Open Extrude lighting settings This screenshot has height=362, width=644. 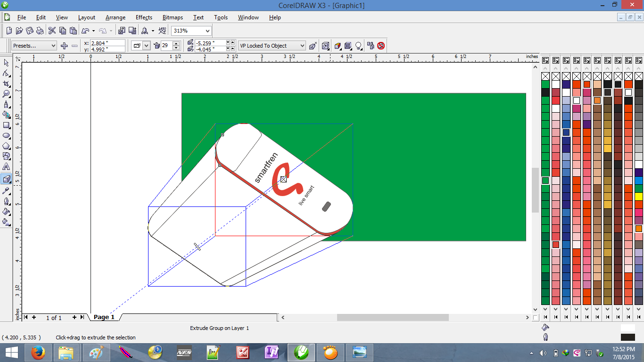pos(358,46)
